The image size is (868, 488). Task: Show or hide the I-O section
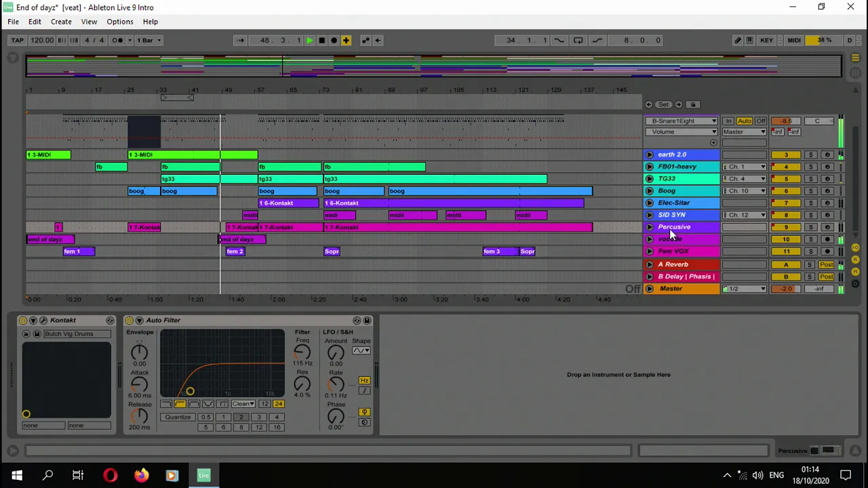[855, 247]
